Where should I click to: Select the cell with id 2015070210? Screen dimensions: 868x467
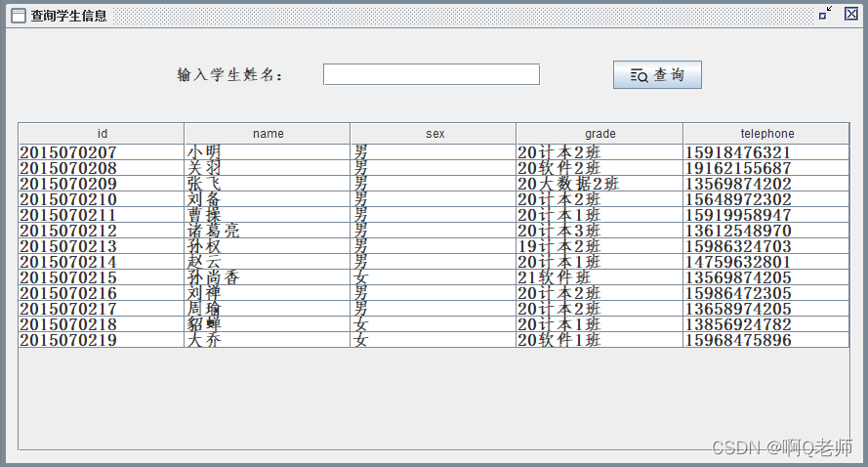coord(102,199)
